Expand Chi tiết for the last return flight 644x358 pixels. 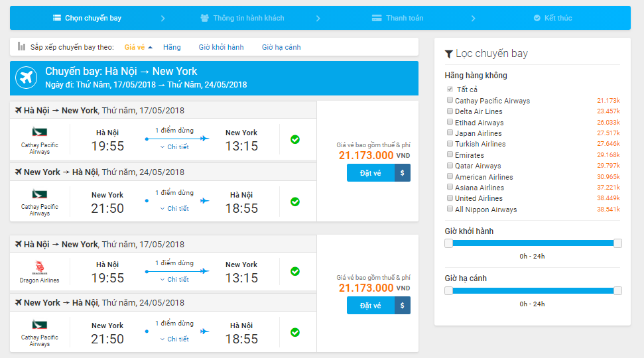point(174,339)
